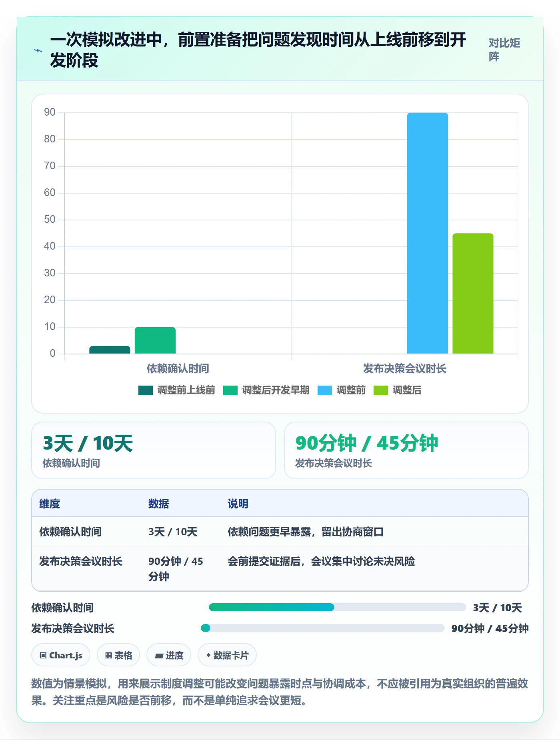Click the 依赖确认时间 table row cell
The width and height of the screenshot is (560, 740).
click(x=70, y=532)
